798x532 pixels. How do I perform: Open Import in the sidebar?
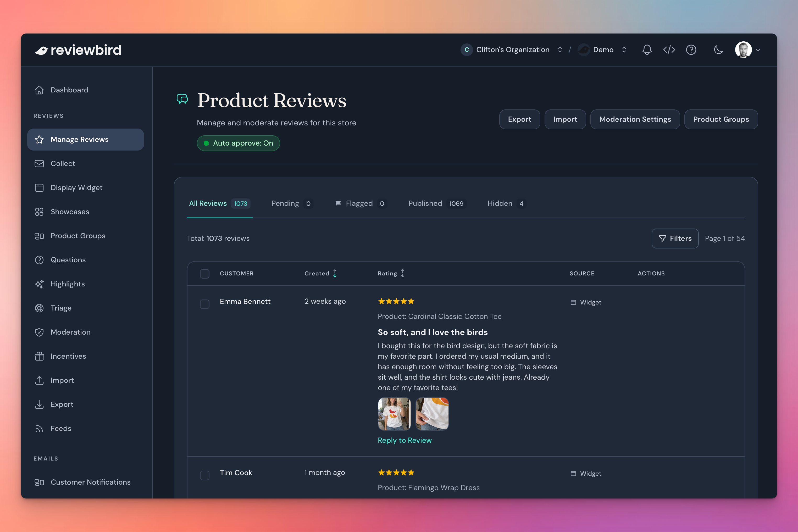[86, 380]
